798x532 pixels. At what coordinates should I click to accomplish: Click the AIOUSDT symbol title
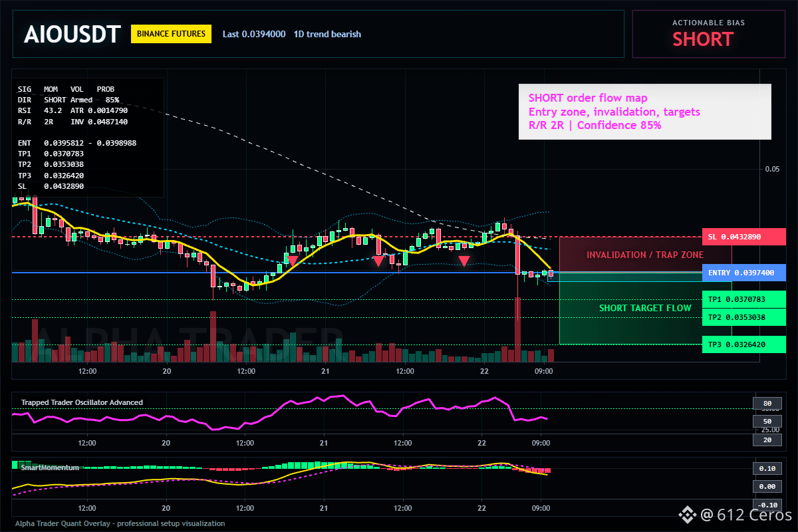pos(72,34)
